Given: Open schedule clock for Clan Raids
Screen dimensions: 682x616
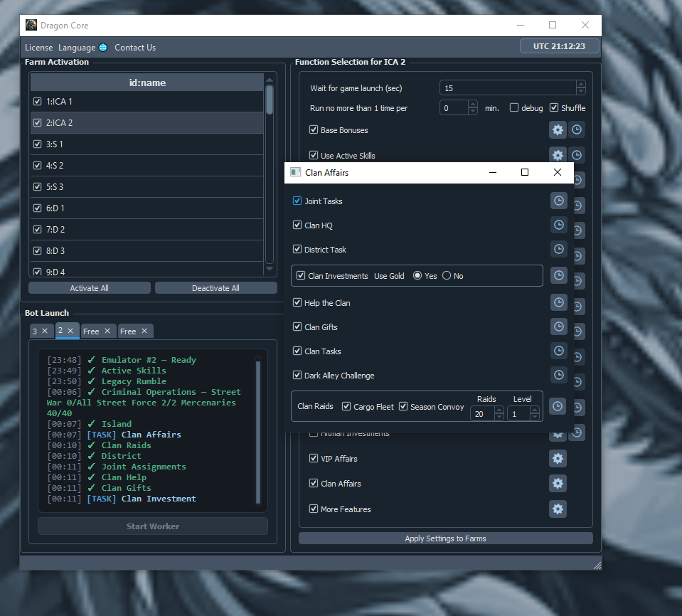Looking at the screenshot, I should pos(557,406).
